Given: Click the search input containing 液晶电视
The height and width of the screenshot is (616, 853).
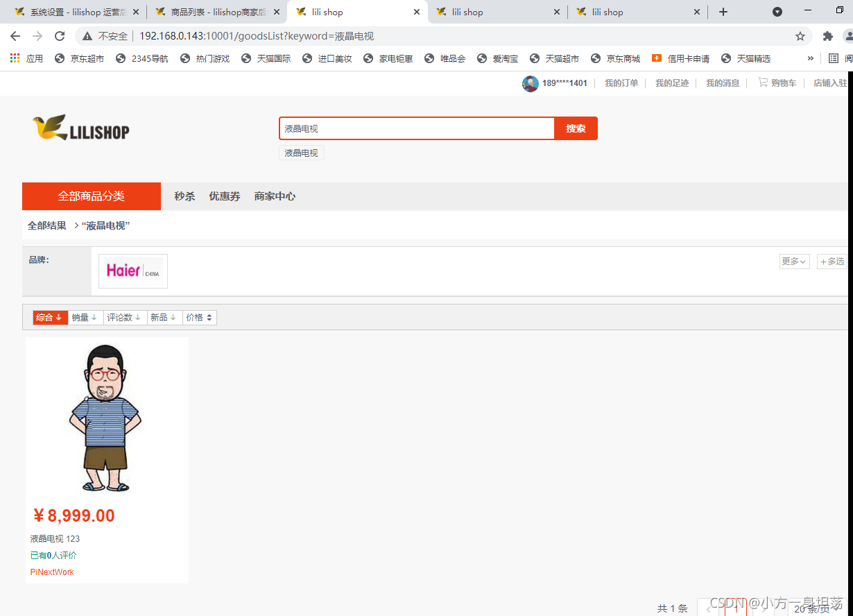Looking at the screenshot, I should [416, 128].
